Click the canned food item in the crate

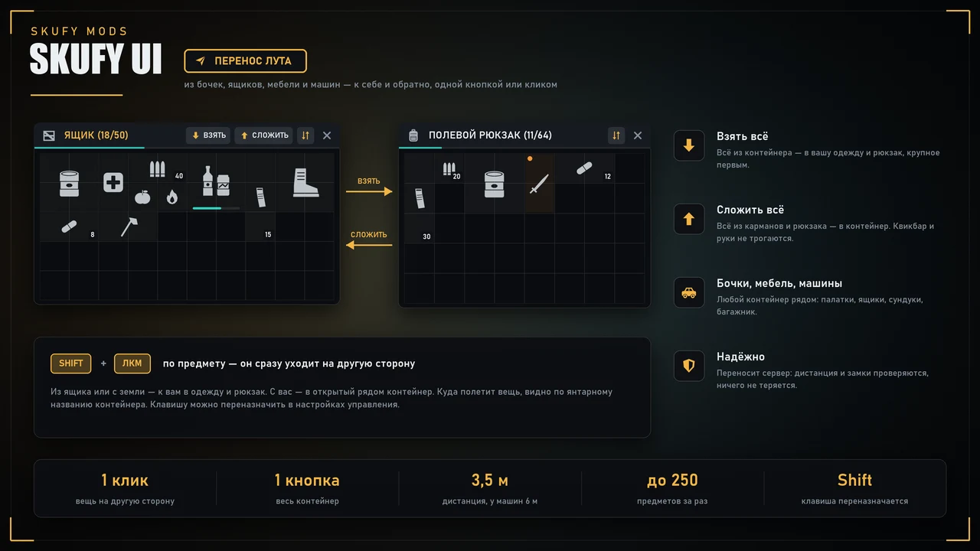pyautogui.click(x=69, y=184)
